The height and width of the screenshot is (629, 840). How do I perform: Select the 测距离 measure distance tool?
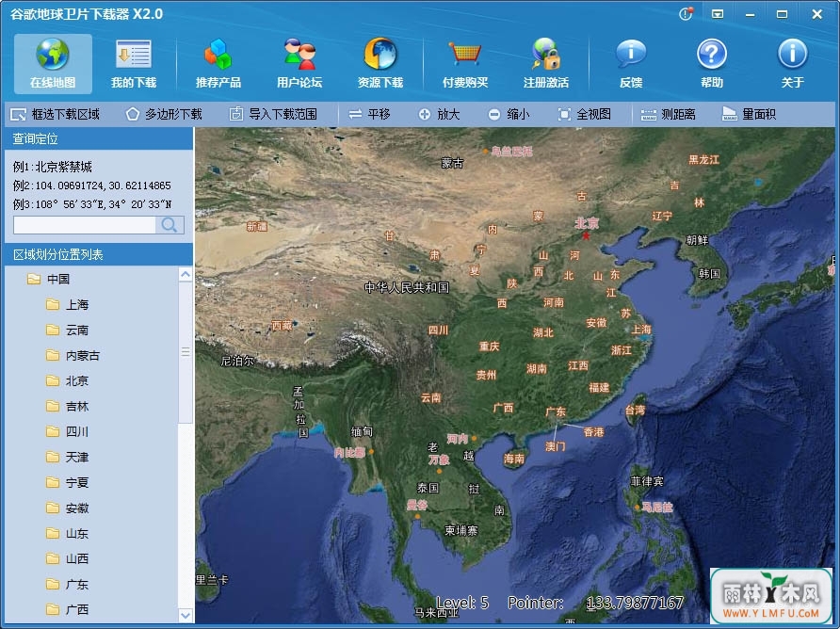point(668,114)
